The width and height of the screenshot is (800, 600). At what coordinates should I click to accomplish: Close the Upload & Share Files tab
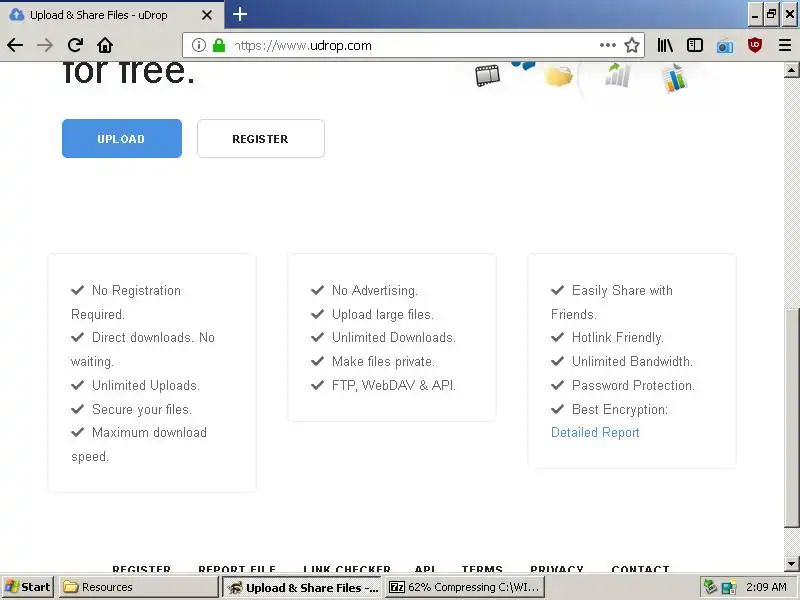pyautogui.click(x=207, y=15)
